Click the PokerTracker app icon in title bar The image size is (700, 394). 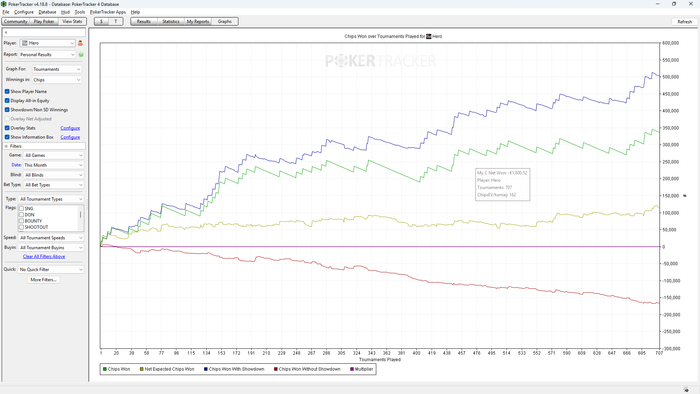click(x=4, y=4)
